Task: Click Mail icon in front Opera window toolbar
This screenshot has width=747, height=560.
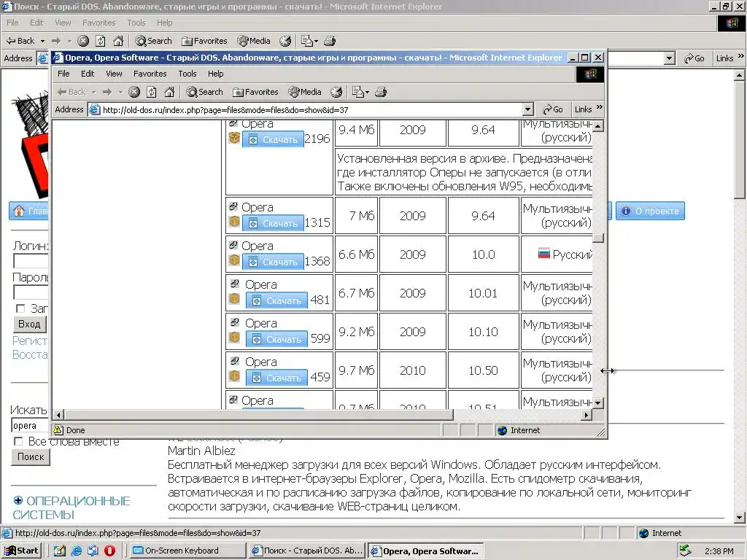Action: click(x=358, y=92)
